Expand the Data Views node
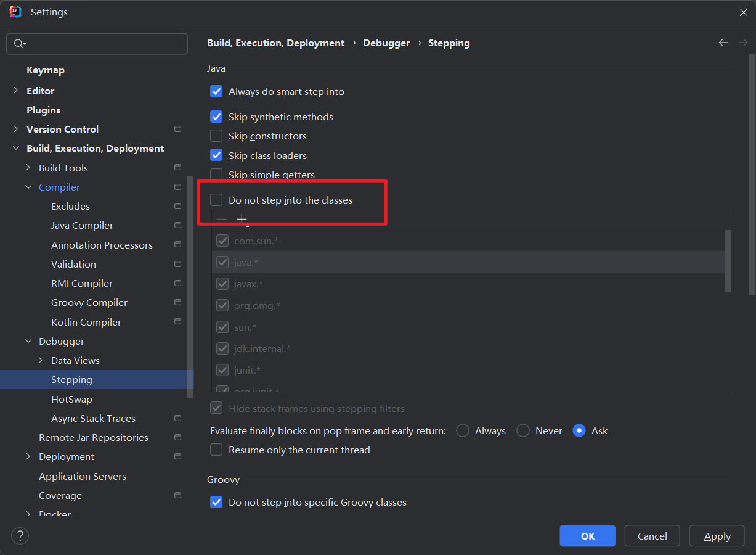756x555 pixels. (x=41, y=360)
